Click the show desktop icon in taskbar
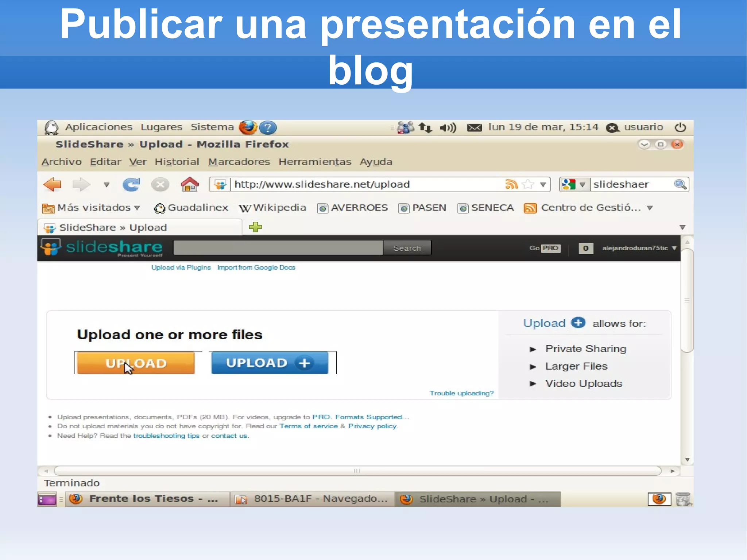Viewport: 747px width, 560px height. (x=47, y=499)
